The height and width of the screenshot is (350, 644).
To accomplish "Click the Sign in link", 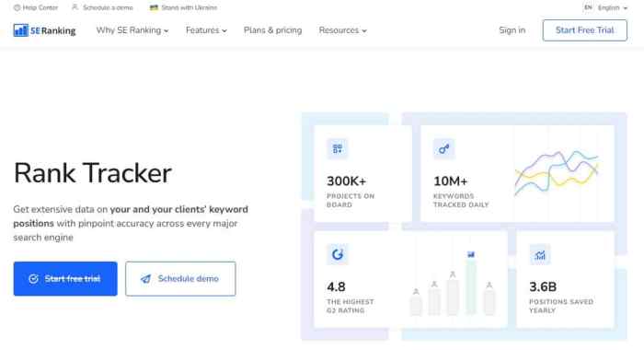I will tap(512, 30).
